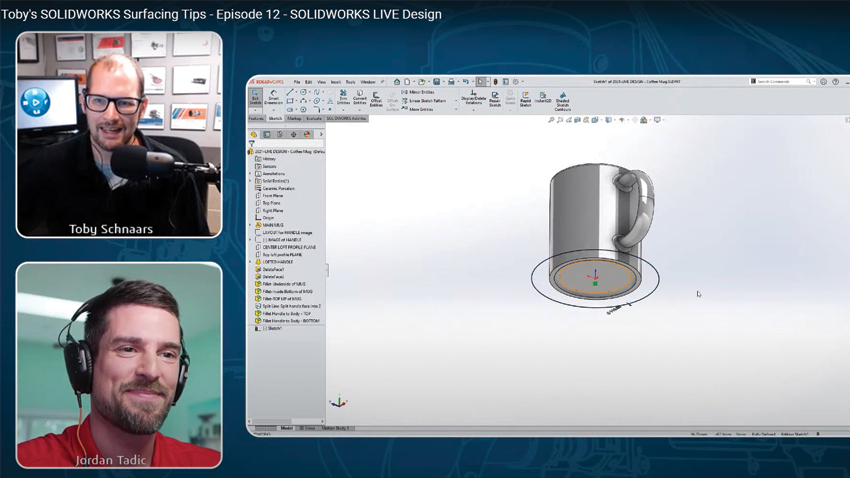
Task: Click Move Entities command
Action: (417, 109)
